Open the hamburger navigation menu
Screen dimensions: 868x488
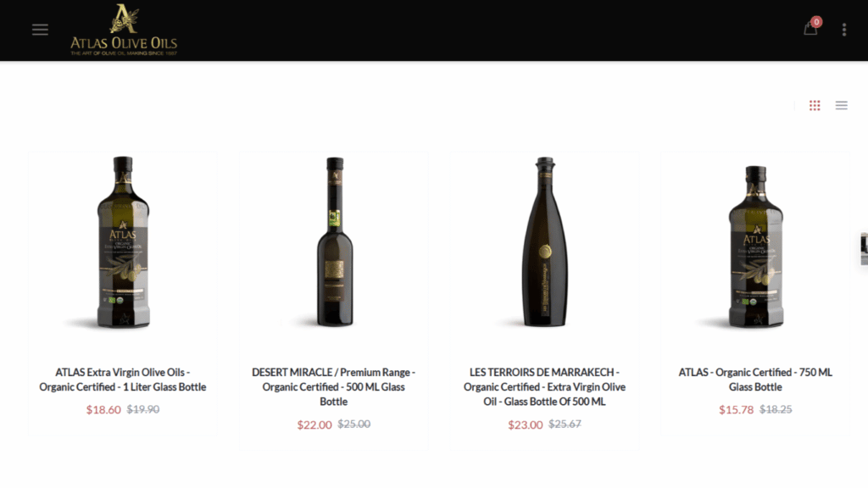click(x=40, y=30)
